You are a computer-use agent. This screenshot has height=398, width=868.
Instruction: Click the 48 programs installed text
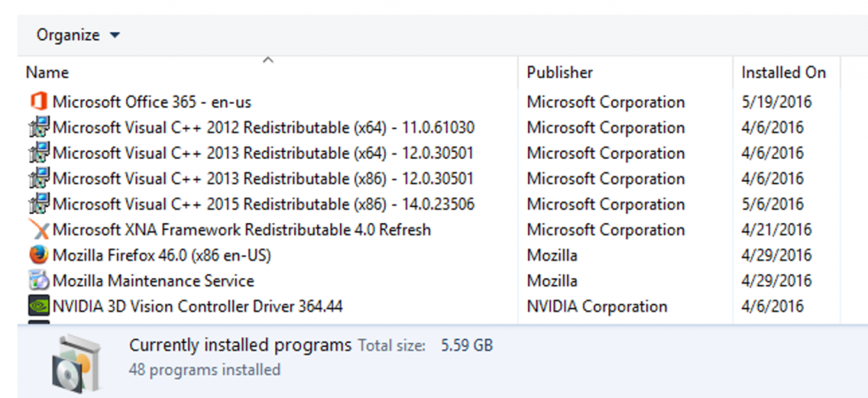click(205, 370)
